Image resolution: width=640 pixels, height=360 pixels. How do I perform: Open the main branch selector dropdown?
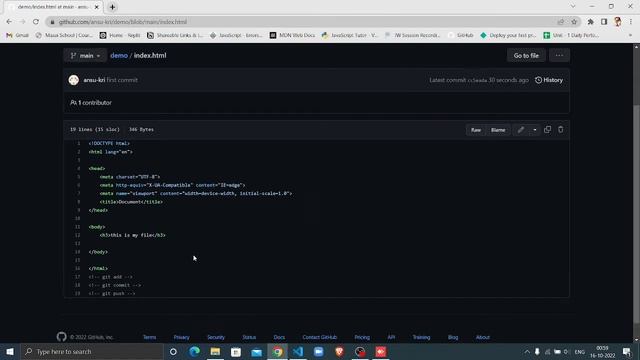[85, 56]
